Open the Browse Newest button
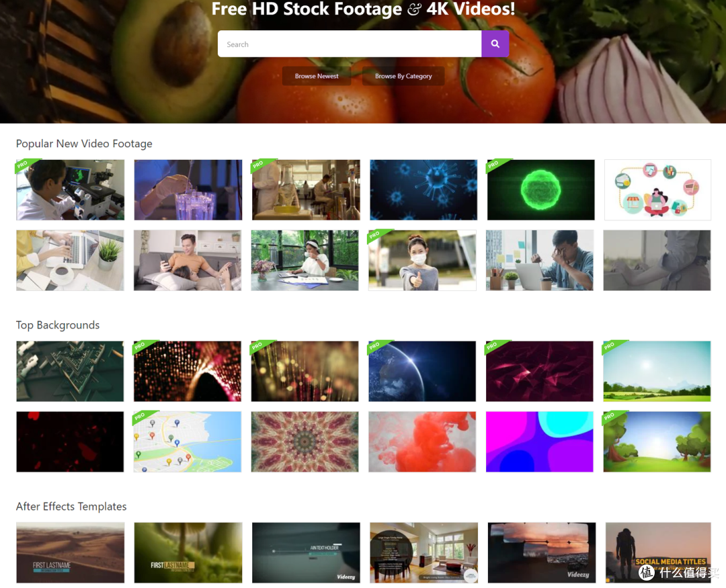This screenshot has height=588, width=726. pyautogui.click(x=317, y=76)
